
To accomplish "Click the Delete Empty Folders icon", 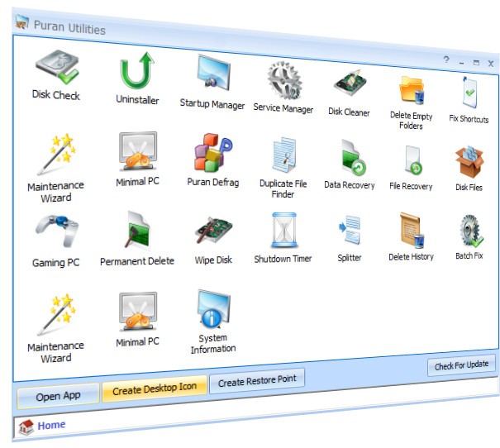I will pos(412,91).
